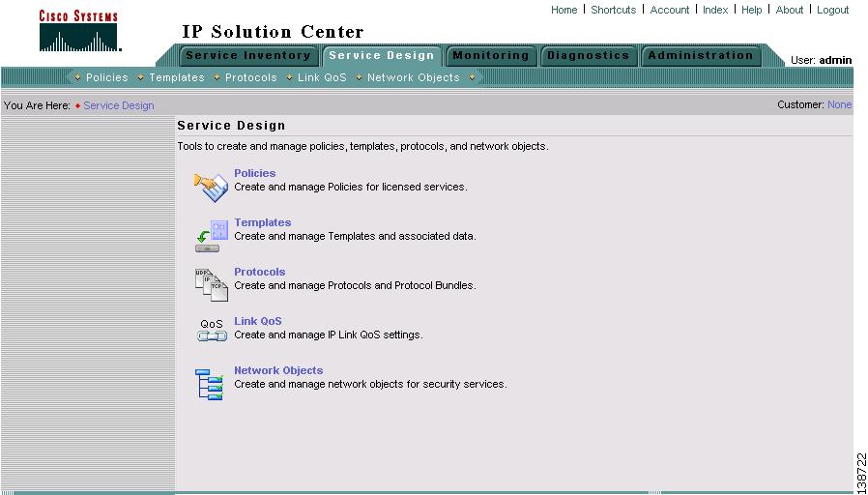Click the Service Design breadcrumb link
Viewport: 868px width, 495px height.
coord(119,105)
